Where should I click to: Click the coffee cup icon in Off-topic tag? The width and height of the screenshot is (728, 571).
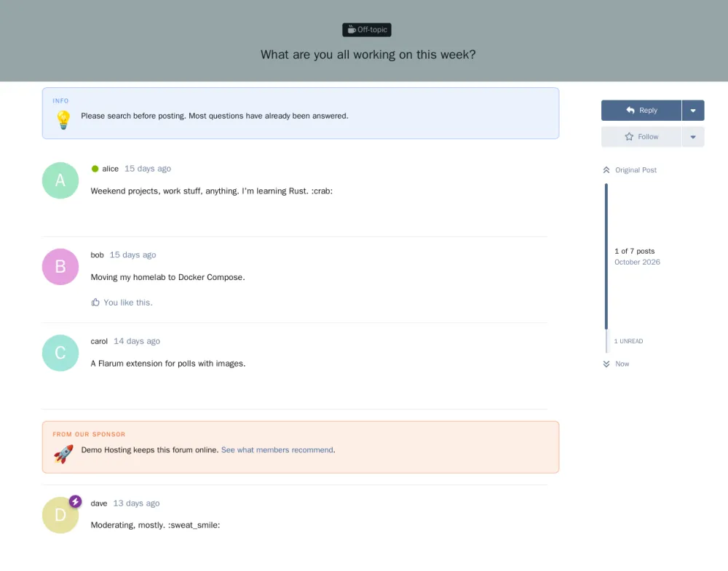click(x=352, y=30)
